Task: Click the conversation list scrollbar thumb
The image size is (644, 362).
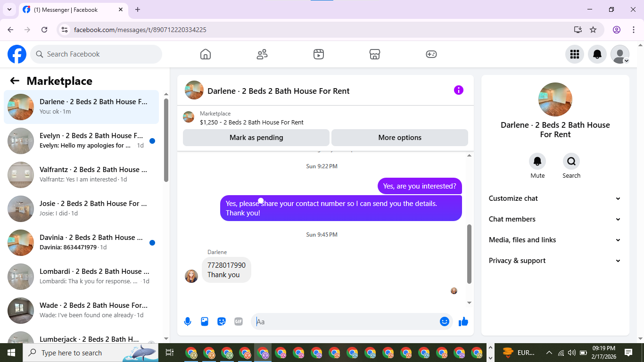Action: pyautogui.click(x=166, y=140)
